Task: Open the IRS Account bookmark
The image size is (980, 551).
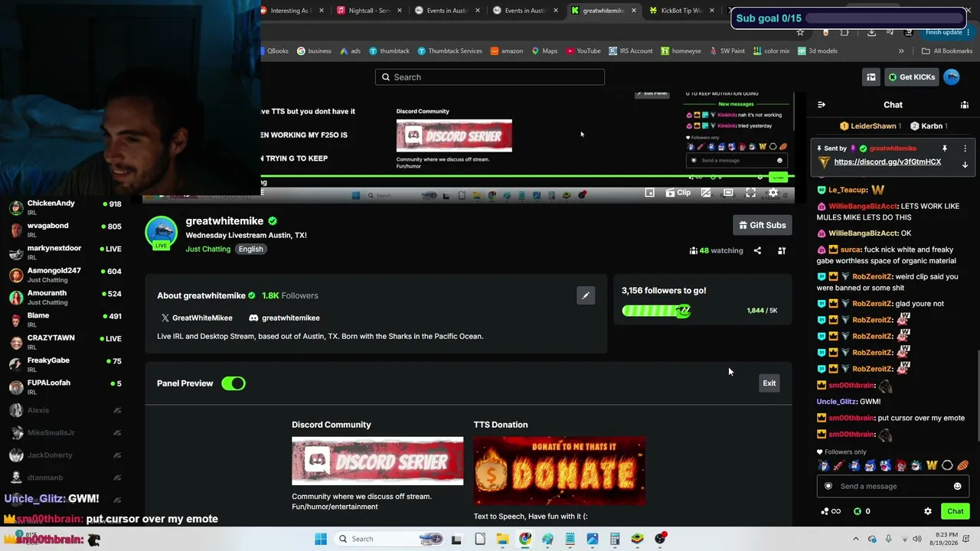Action: pos(631,51)
